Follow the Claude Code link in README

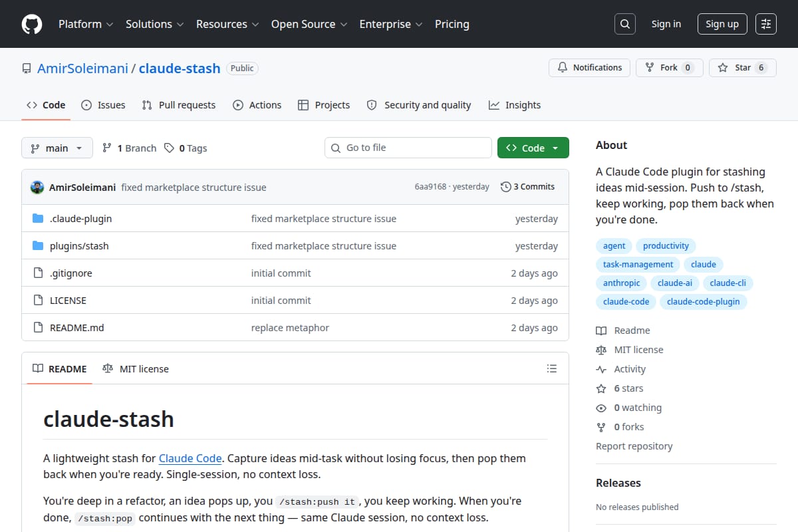point(190,458)
